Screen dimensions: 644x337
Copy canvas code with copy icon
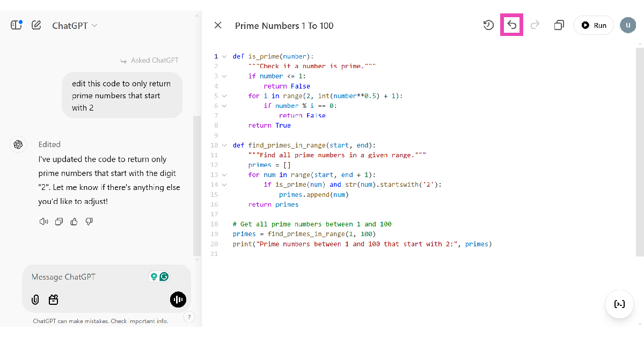coord(559,25)
